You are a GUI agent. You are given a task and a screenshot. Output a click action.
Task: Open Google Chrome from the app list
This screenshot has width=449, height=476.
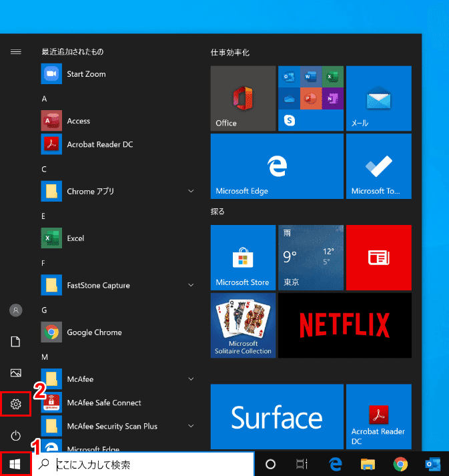[x=118, y=332]
